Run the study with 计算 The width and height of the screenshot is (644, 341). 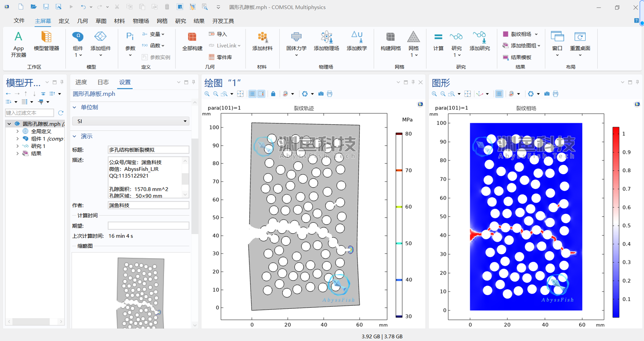click(438, 41)
